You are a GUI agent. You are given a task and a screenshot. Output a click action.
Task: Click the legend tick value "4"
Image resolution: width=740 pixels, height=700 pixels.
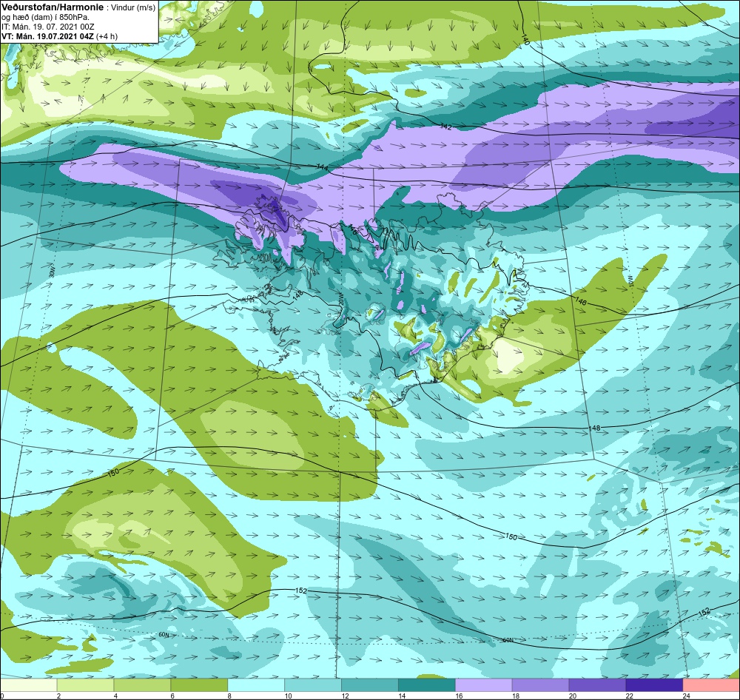[x=115, y=696]
